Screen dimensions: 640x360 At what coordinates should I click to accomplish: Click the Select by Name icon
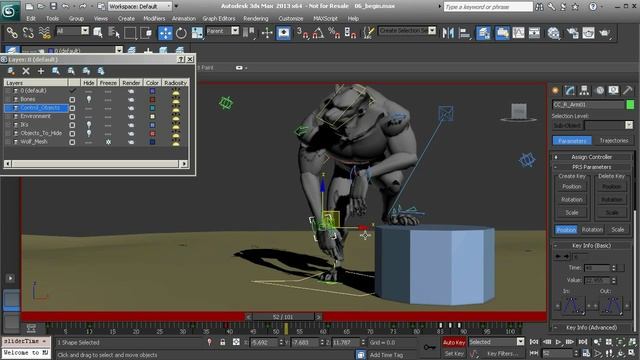[x=114, y=33]
